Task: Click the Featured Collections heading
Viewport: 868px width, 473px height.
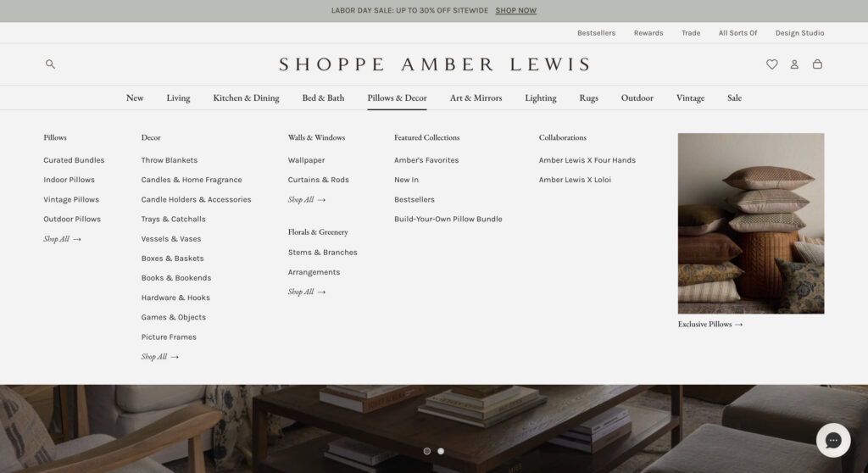Action: point(427,137)
